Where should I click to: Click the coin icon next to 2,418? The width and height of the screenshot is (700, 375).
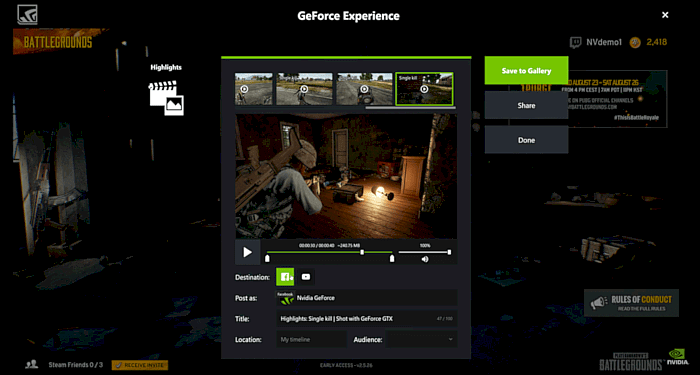[635, 42]
